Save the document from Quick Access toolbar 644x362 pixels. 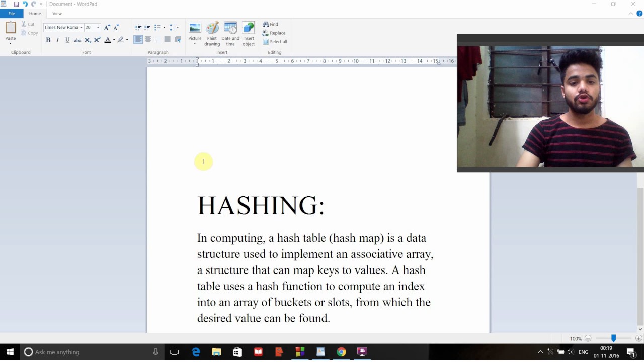pyautogui.click(x=16, y=4)
